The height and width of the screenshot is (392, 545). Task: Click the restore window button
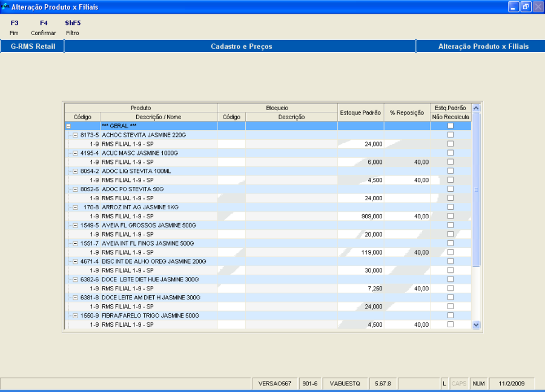pos(526,7)
